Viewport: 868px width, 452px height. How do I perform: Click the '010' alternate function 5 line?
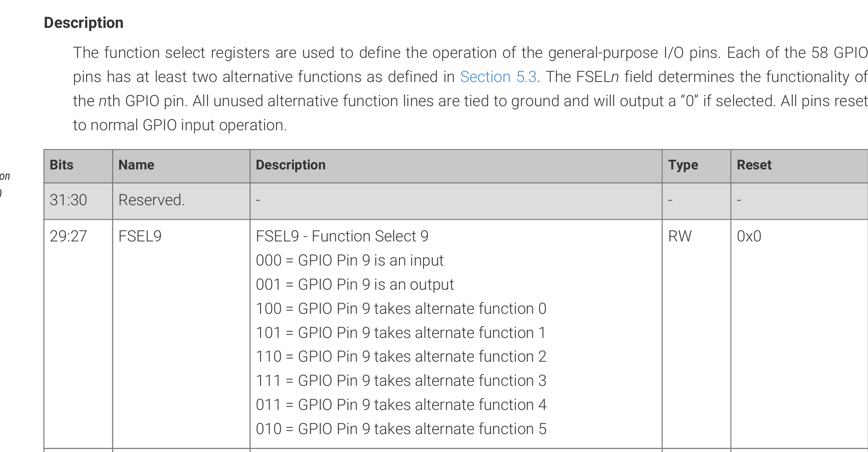click(x=401, y=429)
